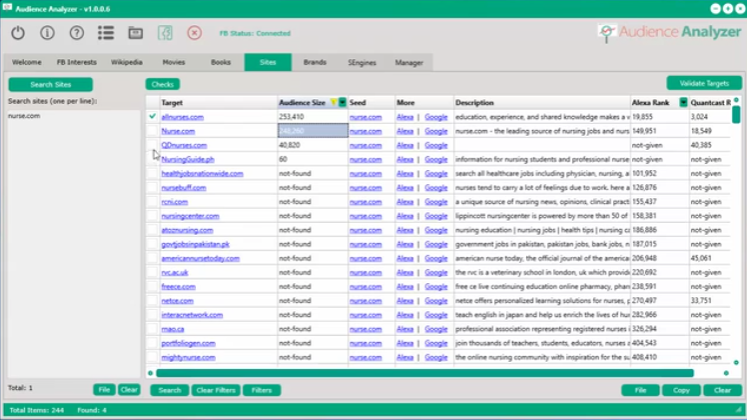This screenshot has width=747, height=420.
Task: Select the nursingcenter.com row checkbox
Action: (x=152, y=216)
